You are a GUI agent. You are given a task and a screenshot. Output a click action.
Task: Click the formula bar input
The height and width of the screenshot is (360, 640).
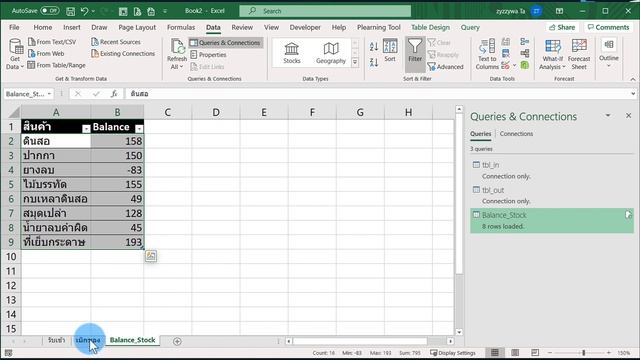pyautogui.click(x=378, y=93)
